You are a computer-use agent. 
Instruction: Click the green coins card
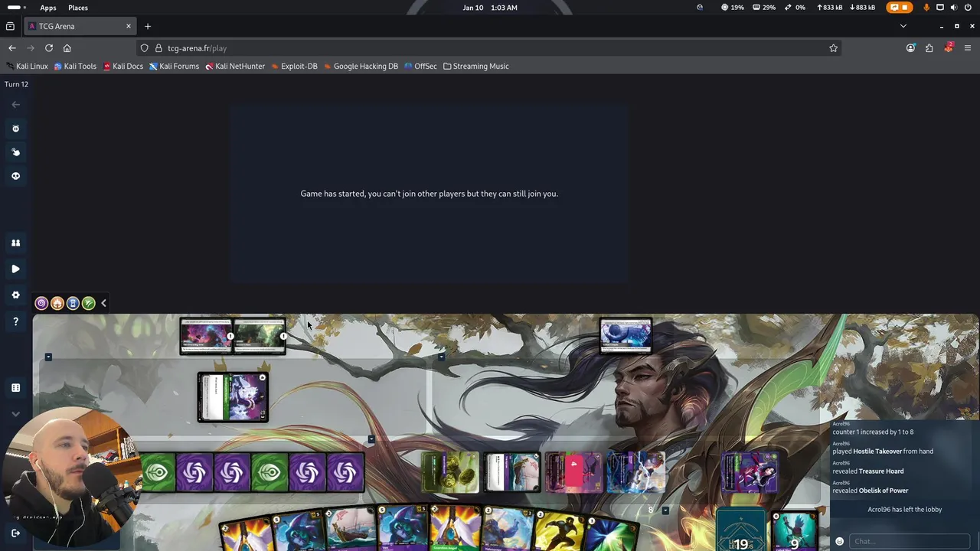click(x=450, y=471)
